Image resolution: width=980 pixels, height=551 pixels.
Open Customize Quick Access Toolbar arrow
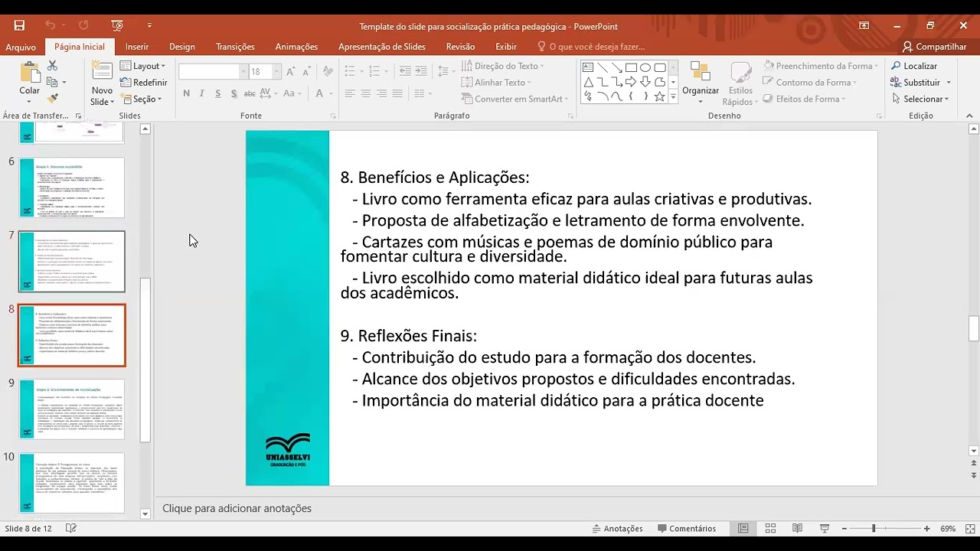coord(149,25)
